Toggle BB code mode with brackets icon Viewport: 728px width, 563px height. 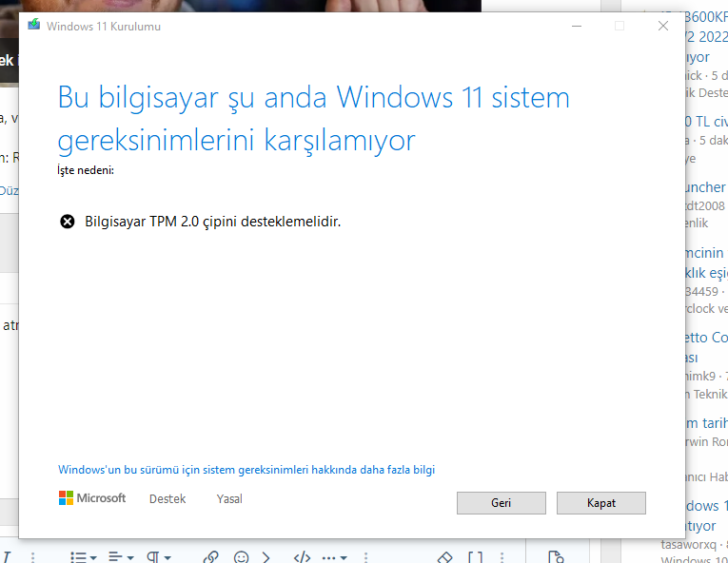pyautogui.click(x=475, y=557)
